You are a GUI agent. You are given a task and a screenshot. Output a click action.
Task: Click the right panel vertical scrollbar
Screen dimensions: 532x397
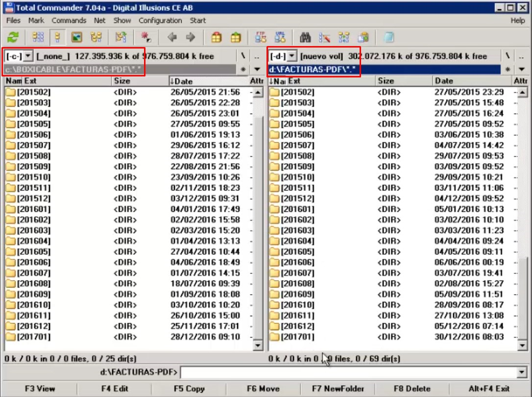pos(523,221)
